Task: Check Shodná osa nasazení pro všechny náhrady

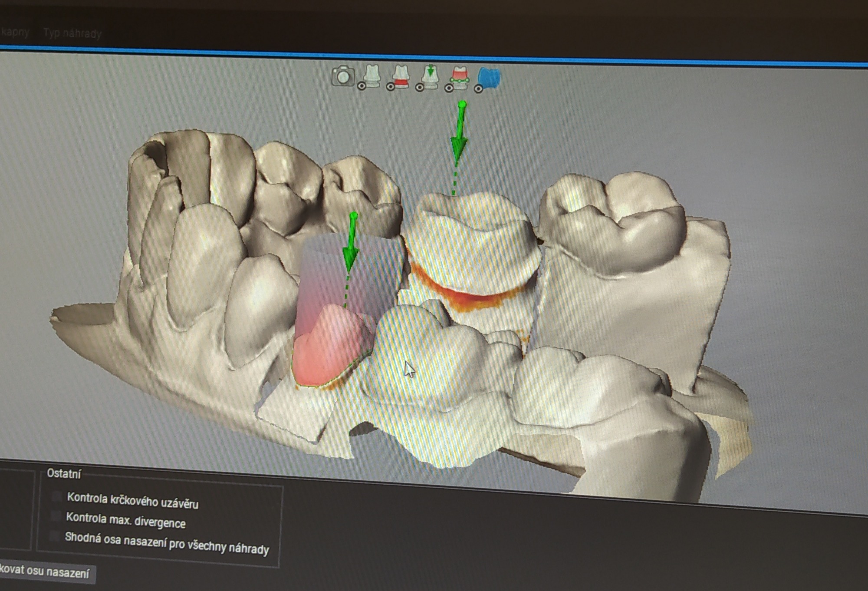Action: [x=55, y=536]
